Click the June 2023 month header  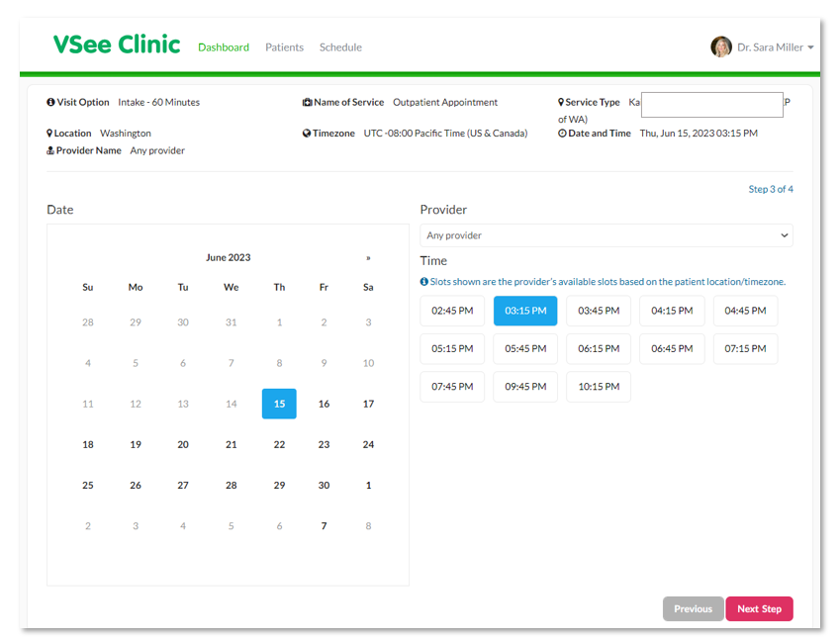(229, 258)
